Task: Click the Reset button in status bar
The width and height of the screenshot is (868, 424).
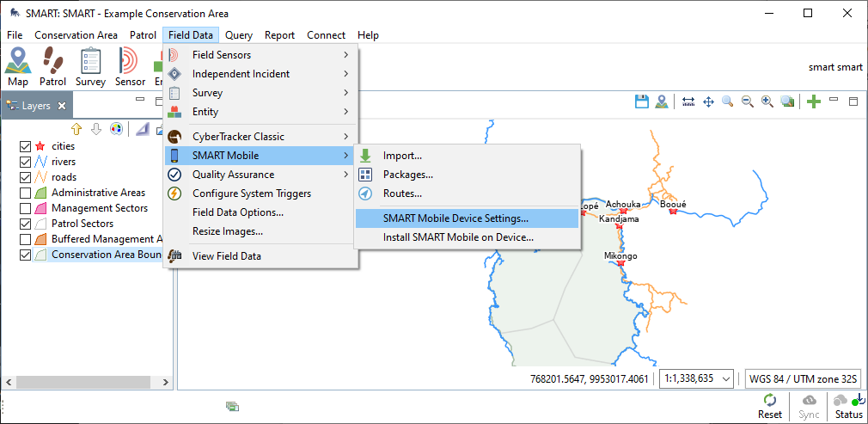Action: 769,406
